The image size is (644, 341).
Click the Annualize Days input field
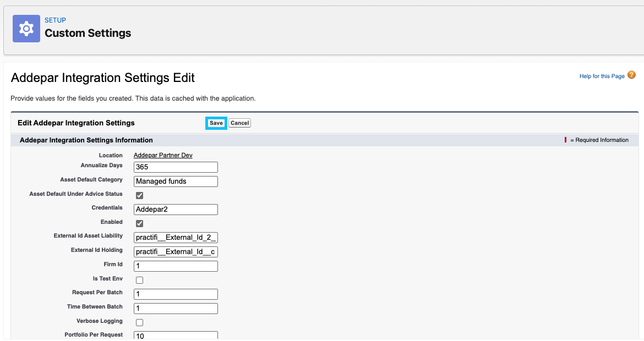[x=176, y=167]
